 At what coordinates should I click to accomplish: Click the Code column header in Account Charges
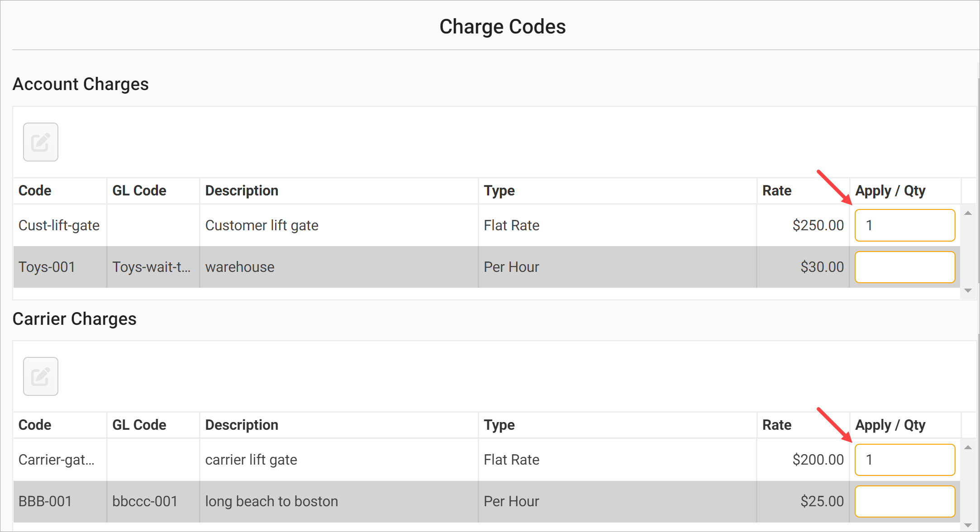35,190
